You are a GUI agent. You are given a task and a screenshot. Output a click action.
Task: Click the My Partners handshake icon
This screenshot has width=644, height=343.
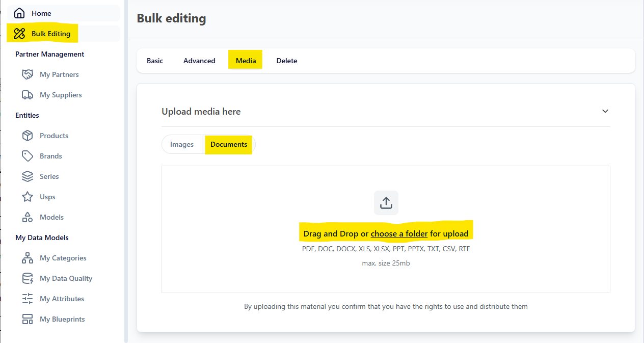pyautogui.click(x=28, y=74)
